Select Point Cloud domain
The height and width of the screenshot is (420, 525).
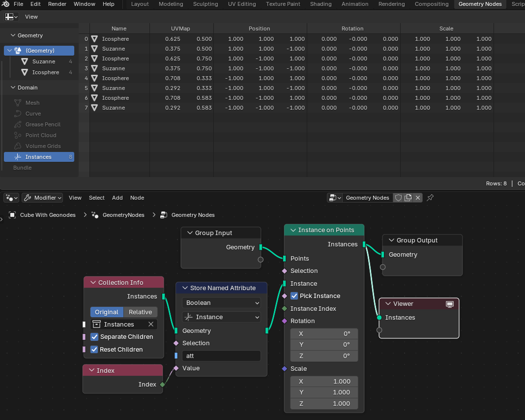coord(41,135)
